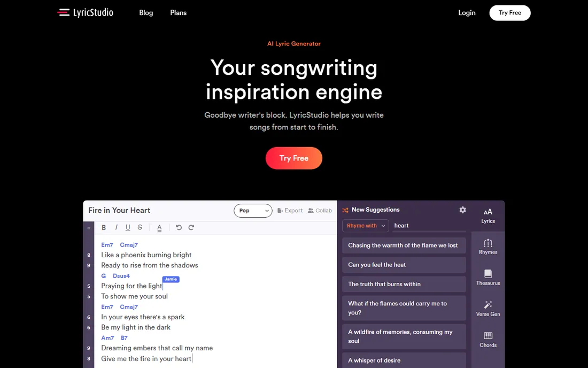Click the Collab button
Screen dimensions: 588x368
(x=320, y=210)
